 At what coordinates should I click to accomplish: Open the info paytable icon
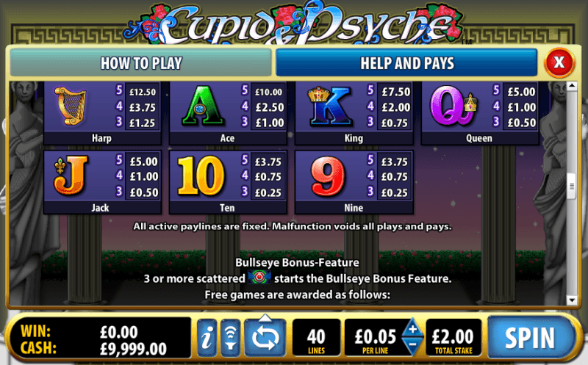[207, 337]
